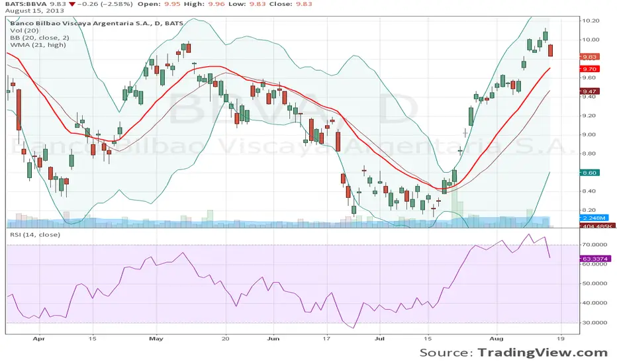Click the 10.20 price axis label
617x364 pixels.
click(x=591, y=21)
